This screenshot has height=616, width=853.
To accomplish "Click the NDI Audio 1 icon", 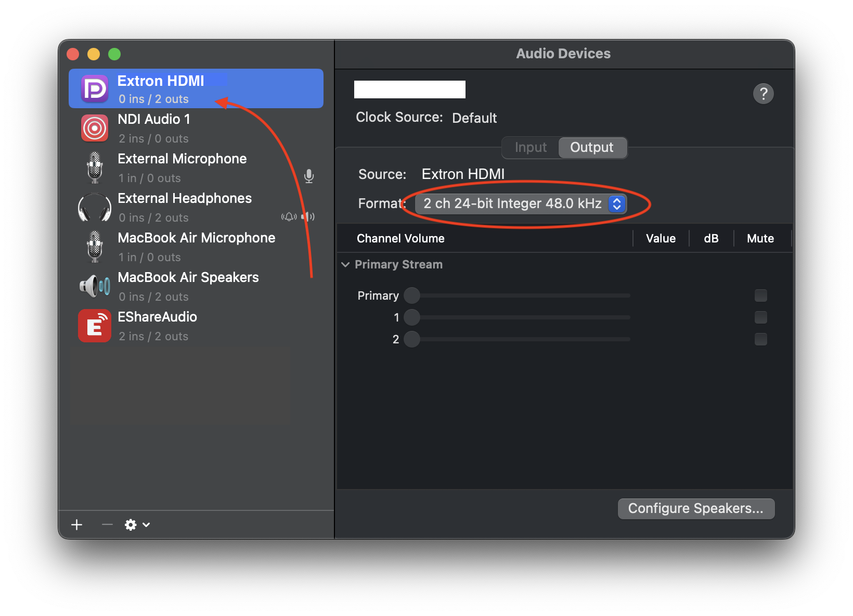I will pyautogui.click(x=95, y=128).
